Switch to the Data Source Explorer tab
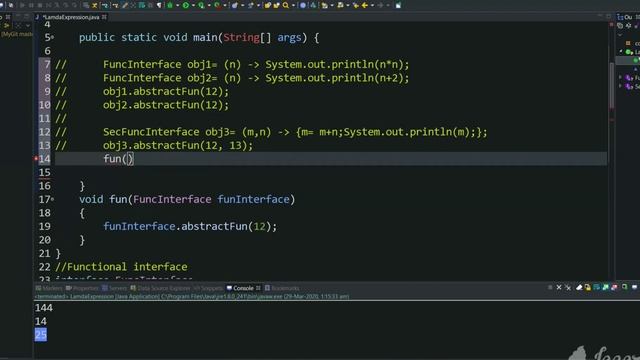640x360 pixels. coord(160,288)
